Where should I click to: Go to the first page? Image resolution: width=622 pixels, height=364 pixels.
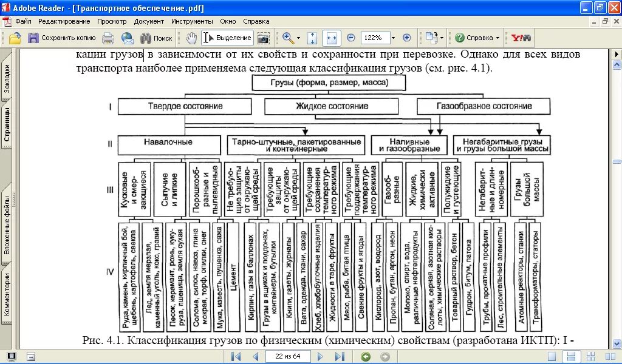[x=236, y=357]
